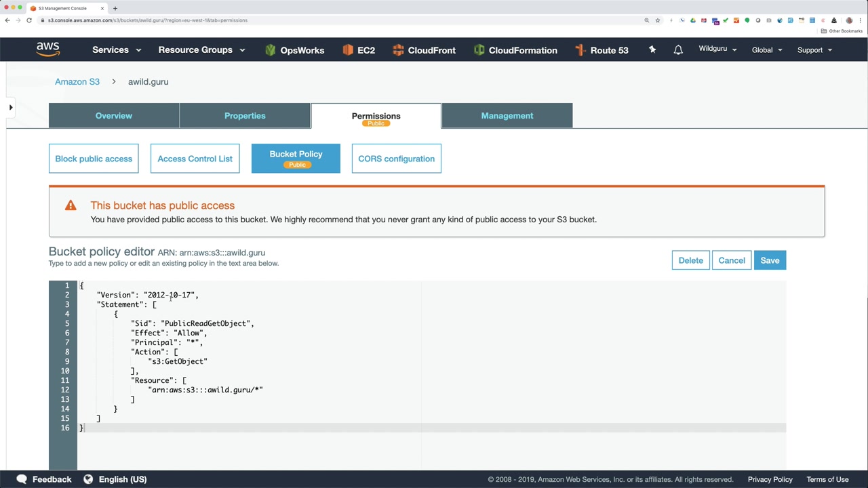
Task: Click the browser address bar URL
Action: 148,20
